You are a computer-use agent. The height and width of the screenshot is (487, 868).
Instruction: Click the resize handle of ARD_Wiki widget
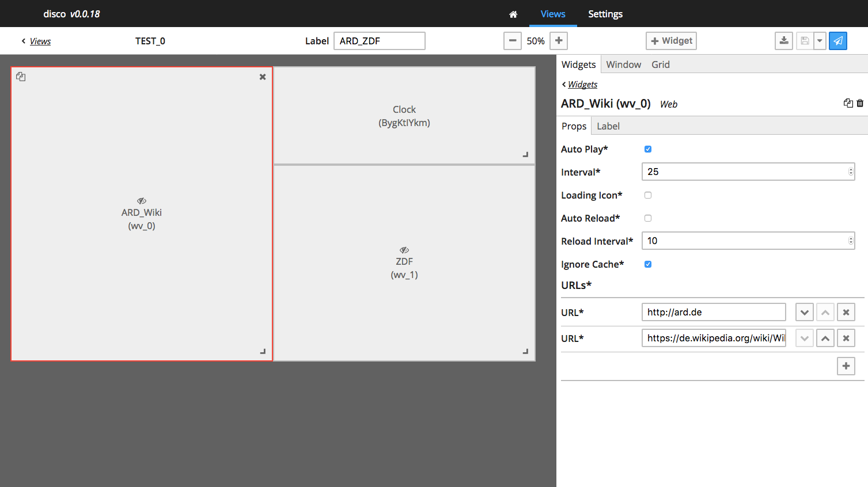pyautogui.click(x=263, y=351)
